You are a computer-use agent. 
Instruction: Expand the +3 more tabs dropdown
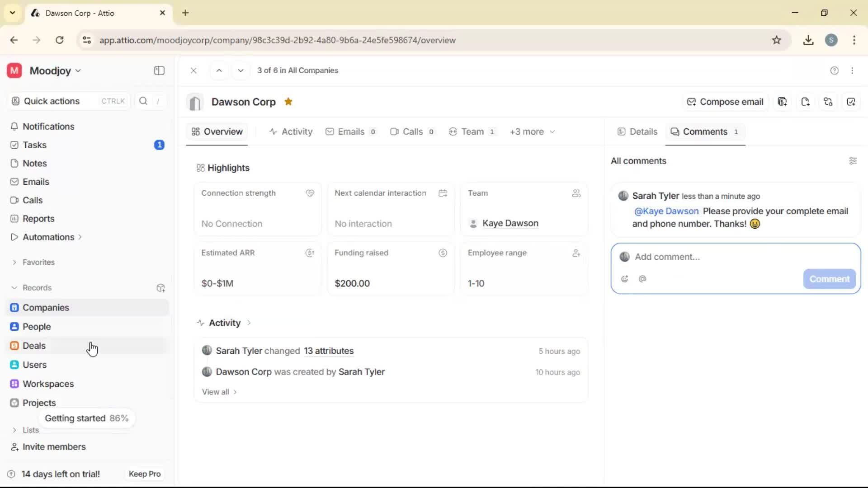pyautogui.click(x=532, y=131)
